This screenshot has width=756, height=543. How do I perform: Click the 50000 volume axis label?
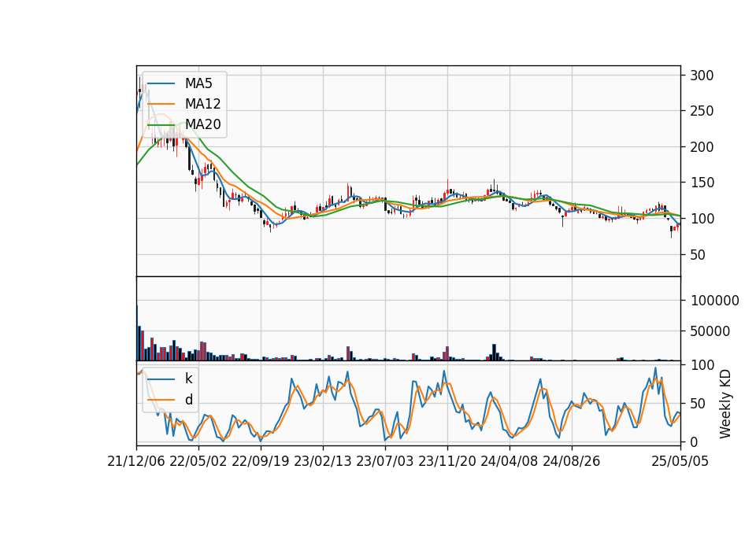point(710,331)
